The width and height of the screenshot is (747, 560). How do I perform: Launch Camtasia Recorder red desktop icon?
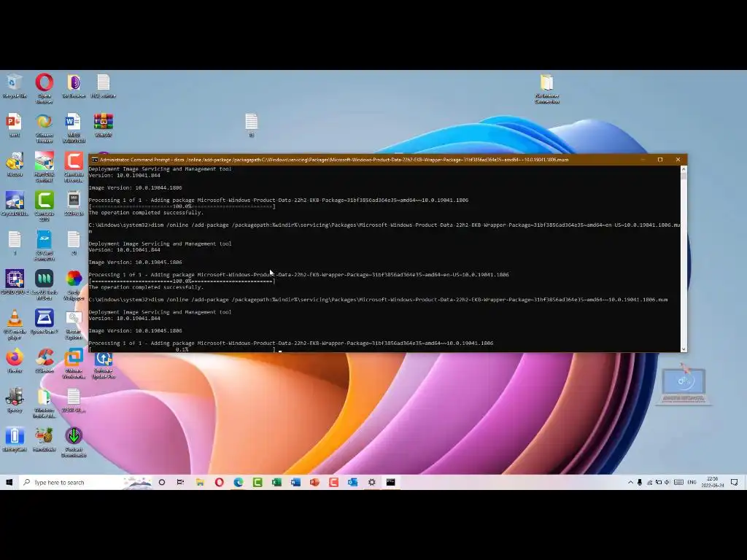coord(74,167)
